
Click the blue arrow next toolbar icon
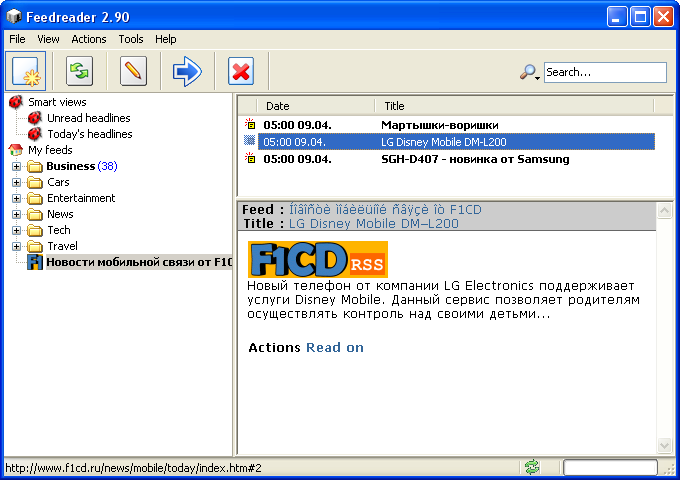[x=187, y=71]
